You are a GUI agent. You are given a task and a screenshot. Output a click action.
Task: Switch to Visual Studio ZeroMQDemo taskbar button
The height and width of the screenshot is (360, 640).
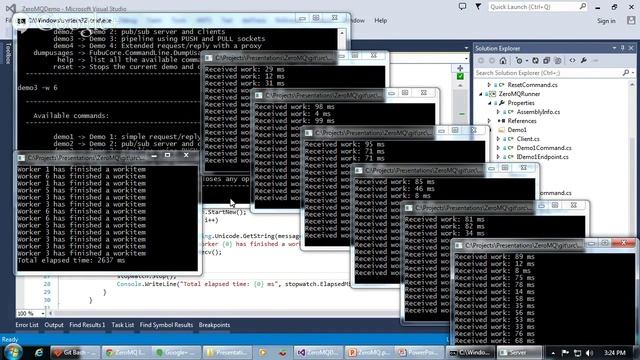tap(318, 352)
